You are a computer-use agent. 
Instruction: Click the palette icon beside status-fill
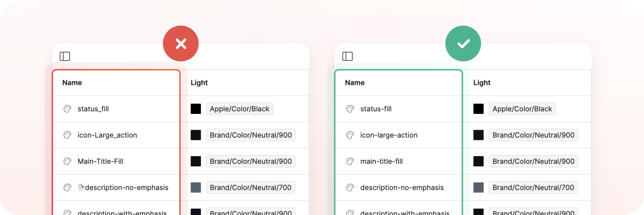350,109
